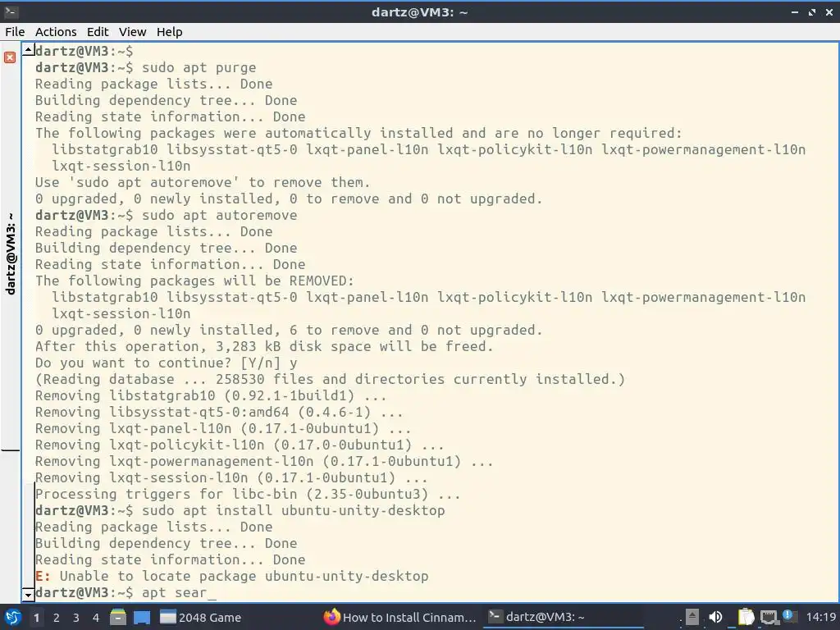Open the volume control speaker icon
The image size is (840, 630).
point(715,617)
